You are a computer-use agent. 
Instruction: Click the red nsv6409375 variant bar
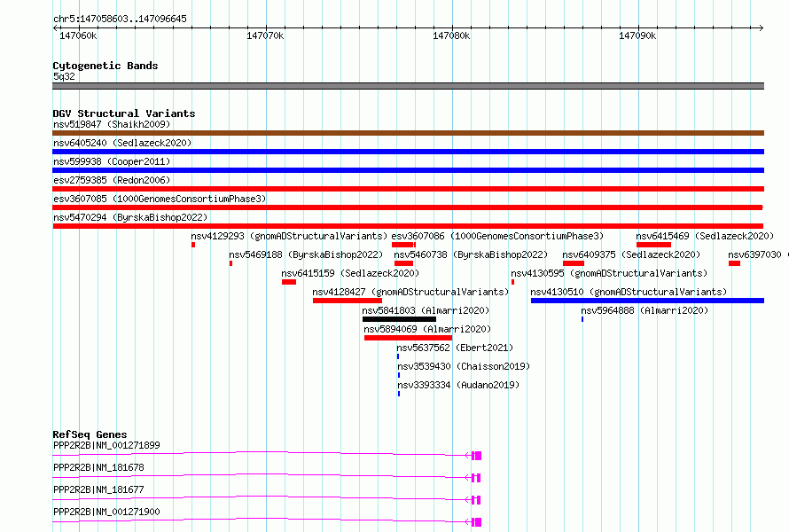(x=574, y=263)
